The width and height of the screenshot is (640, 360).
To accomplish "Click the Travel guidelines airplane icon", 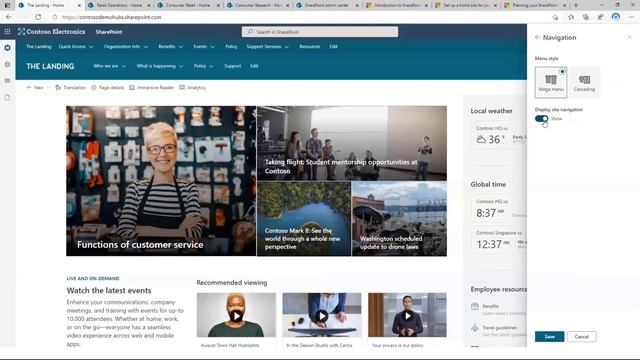I will point(475,328).
